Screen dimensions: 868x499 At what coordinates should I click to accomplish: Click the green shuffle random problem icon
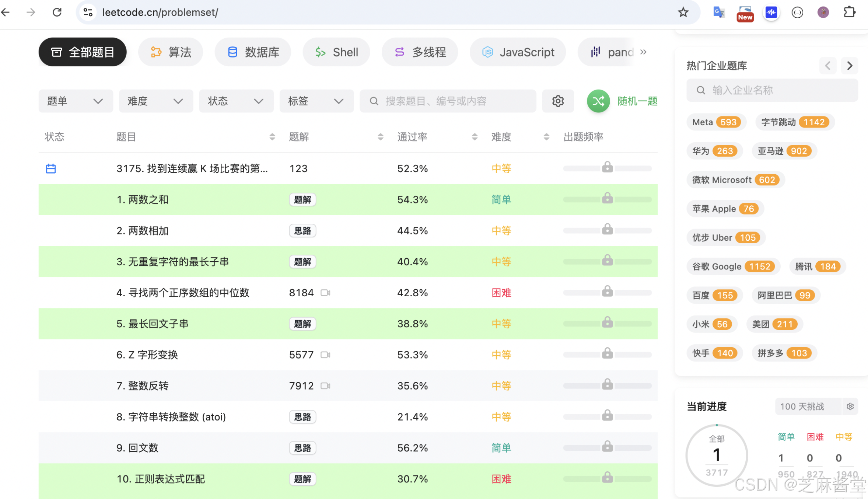point(598,101)
